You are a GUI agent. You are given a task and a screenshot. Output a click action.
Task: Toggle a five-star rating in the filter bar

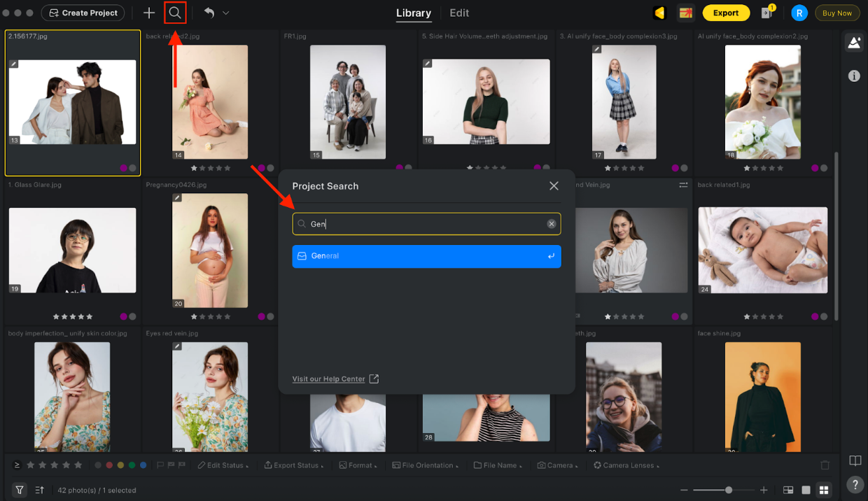tap(77, 465)
